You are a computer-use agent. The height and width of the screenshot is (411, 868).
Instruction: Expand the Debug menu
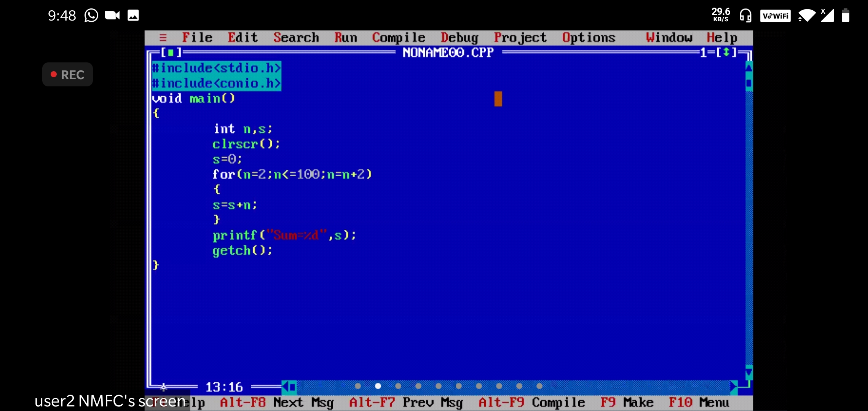[x=459, y=37]
